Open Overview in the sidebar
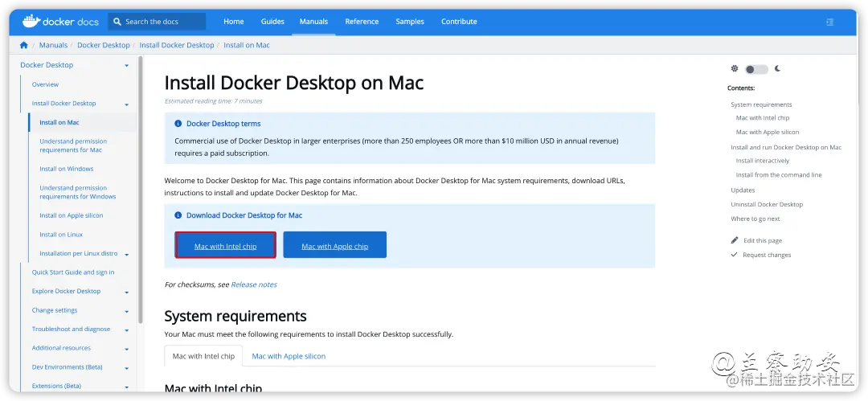The width and height of the screenshot is (868, 401). tap(45, 84)
